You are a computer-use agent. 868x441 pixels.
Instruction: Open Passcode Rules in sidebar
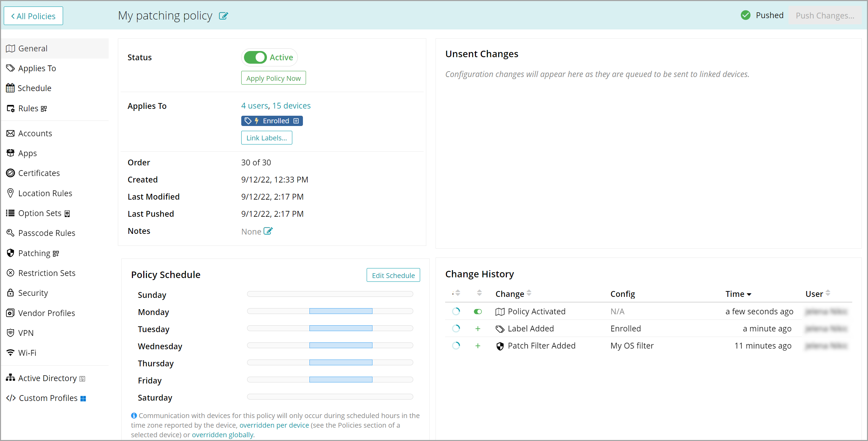pos(47,233)
